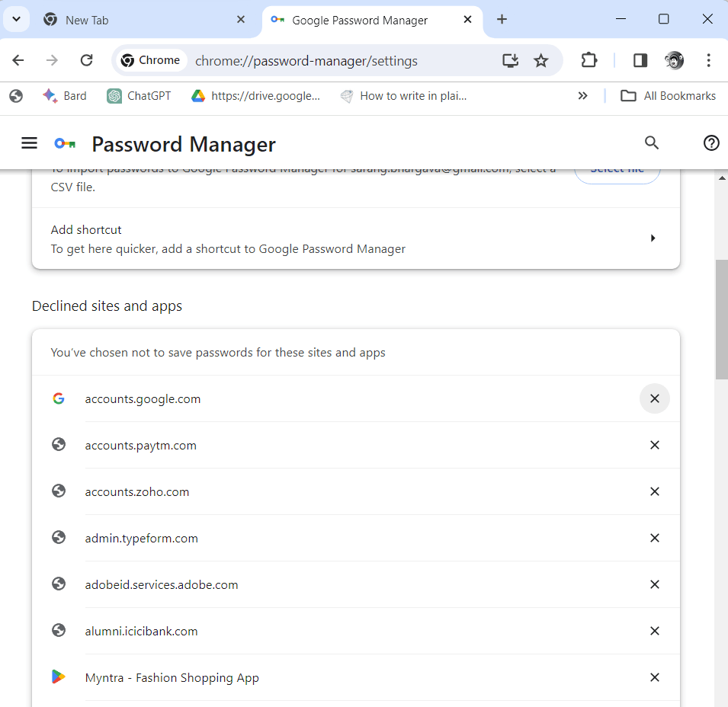Click the Password Manager key logo
The image size is (728, 707).
[65, 142]
